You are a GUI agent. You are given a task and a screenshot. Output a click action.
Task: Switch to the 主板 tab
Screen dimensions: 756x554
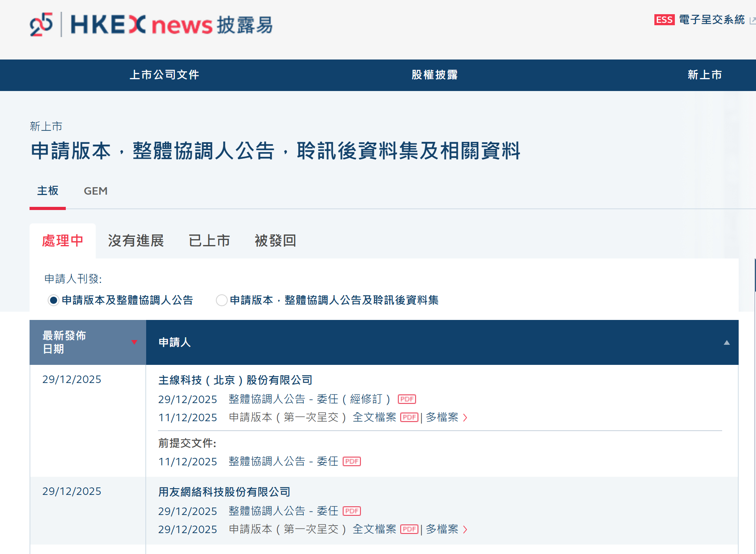pos(48,191)
